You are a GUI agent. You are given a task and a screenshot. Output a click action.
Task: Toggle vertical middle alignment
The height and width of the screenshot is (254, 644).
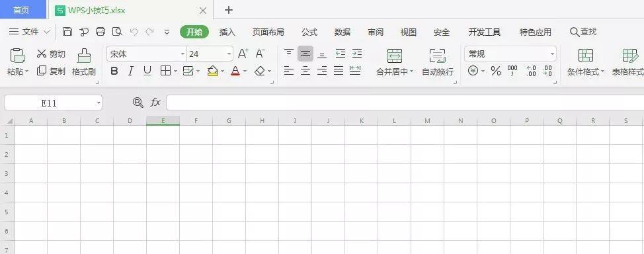click(305, 54)
